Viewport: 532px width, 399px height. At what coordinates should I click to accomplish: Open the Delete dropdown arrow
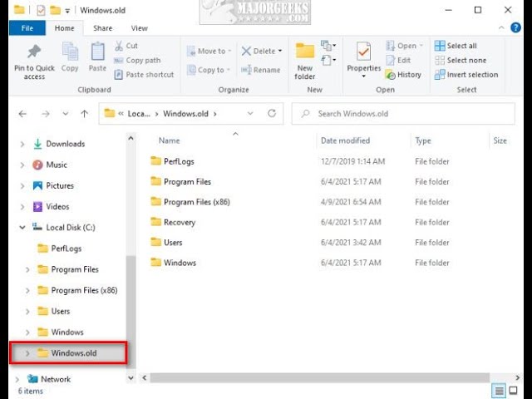coord(280,52)
